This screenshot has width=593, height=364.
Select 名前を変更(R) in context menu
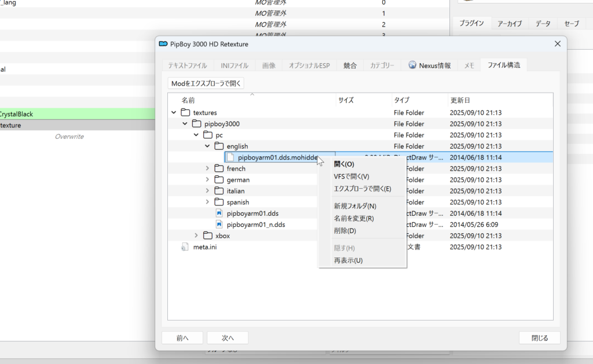pos(353,219)
